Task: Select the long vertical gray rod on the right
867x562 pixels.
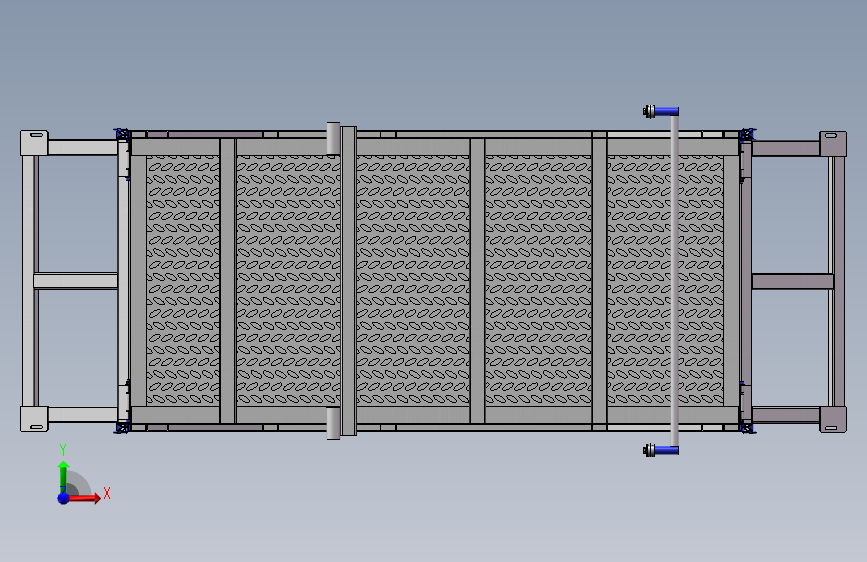Action: coord(675,281)
